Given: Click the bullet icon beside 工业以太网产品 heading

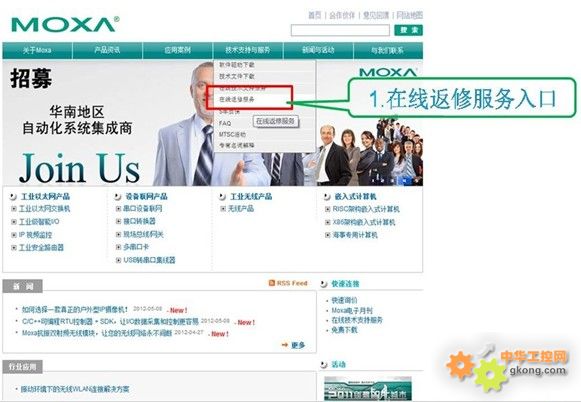Looking at the screenshot, I should [13, 197].
